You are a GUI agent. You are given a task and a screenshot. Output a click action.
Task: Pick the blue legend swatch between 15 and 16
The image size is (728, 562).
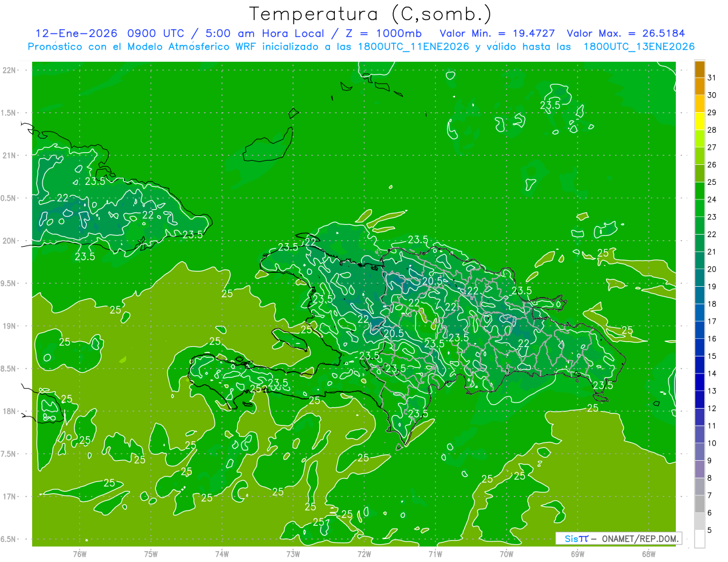point(699,347)
